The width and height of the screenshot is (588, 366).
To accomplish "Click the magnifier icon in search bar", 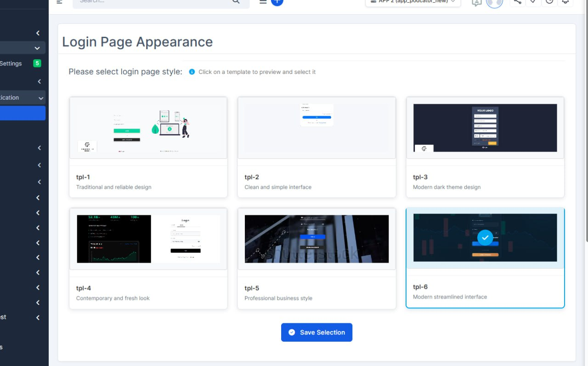I will coord(236,2).
